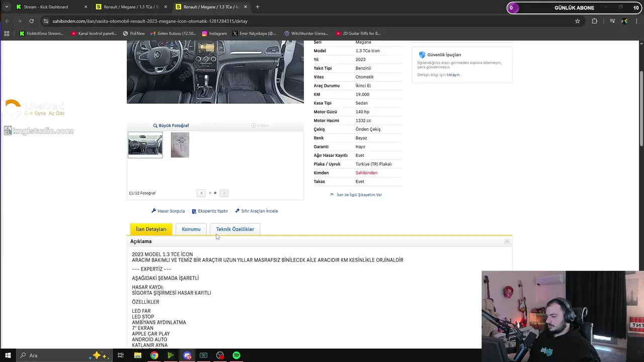Open Discord from taskbar

pyautogui.click(x=187, y=355)
